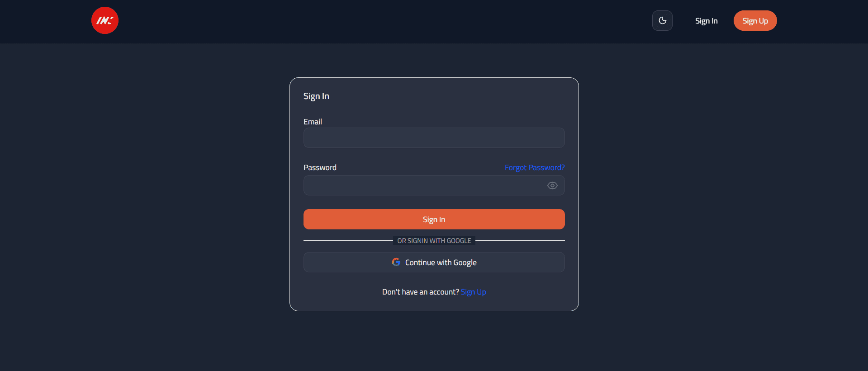Viewport: 868px width, 371px height.
Task: Toggle dark mode with the moon icon
Action: click(x=662, y=21)
